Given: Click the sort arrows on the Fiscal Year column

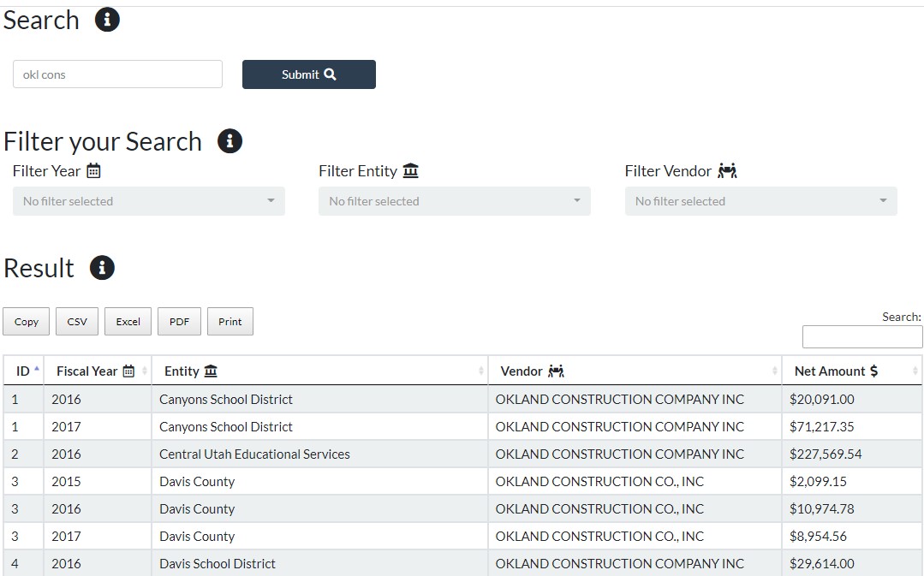Looking at the screenshot, I should click(x=145, y=371).
